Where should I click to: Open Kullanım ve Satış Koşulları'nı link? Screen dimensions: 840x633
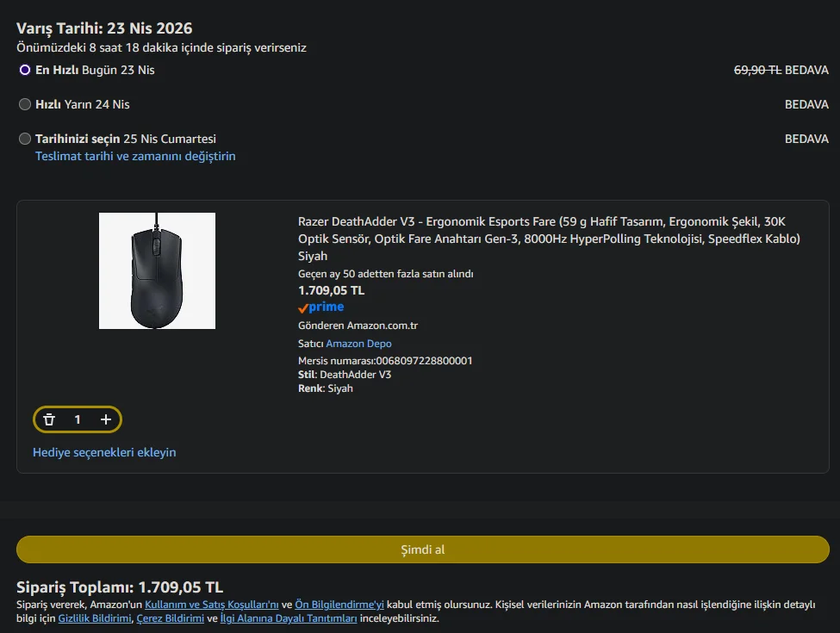[x=212, y=605]
